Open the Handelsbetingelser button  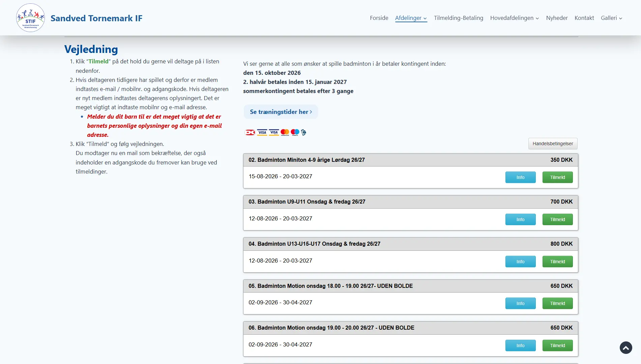coord(553,144)
